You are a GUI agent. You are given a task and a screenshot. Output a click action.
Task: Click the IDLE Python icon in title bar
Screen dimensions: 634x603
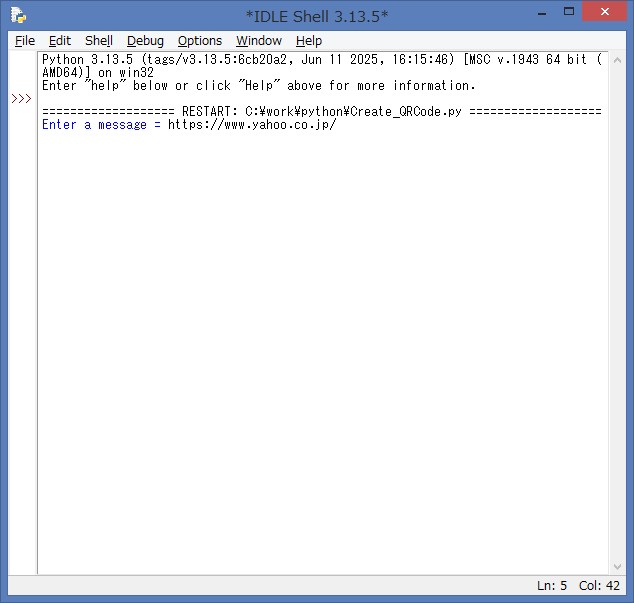[x=18, y=15]
